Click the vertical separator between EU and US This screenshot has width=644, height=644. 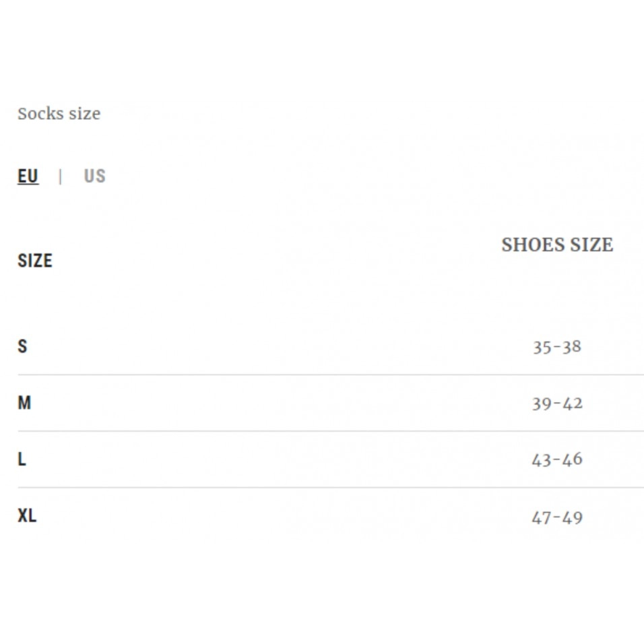(61, 176)
